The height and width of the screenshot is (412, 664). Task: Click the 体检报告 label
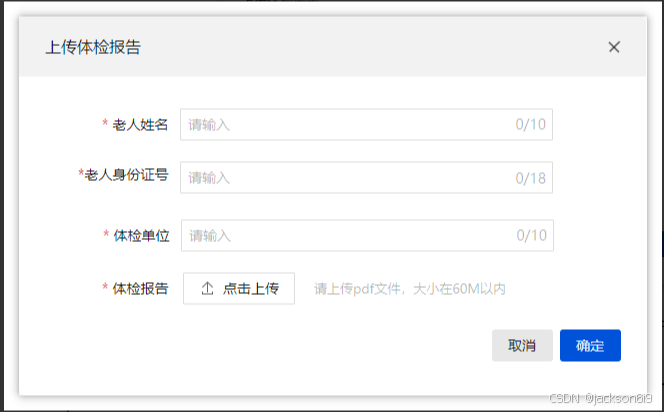pyautogui.click(x=140, y=288)
